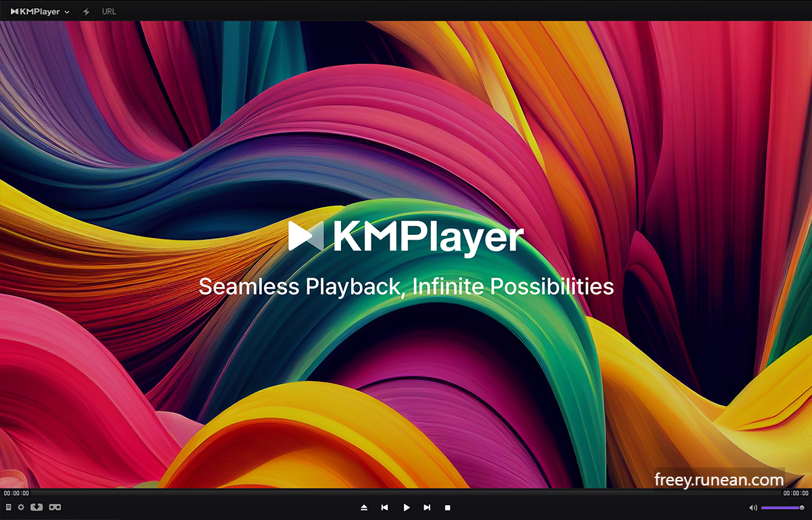Toggle the playlist visibility
Screen dimensions: 812x520
[8, 507]
